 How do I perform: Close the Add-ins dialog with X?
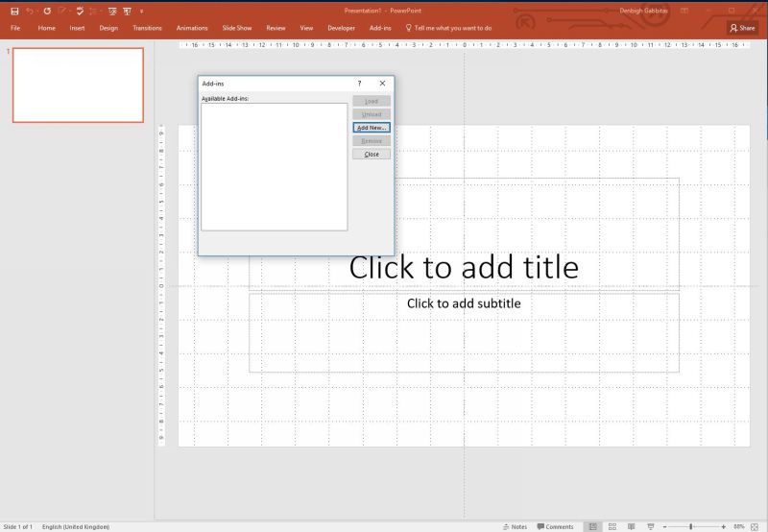pyautogui.click(x=382, y=84)
